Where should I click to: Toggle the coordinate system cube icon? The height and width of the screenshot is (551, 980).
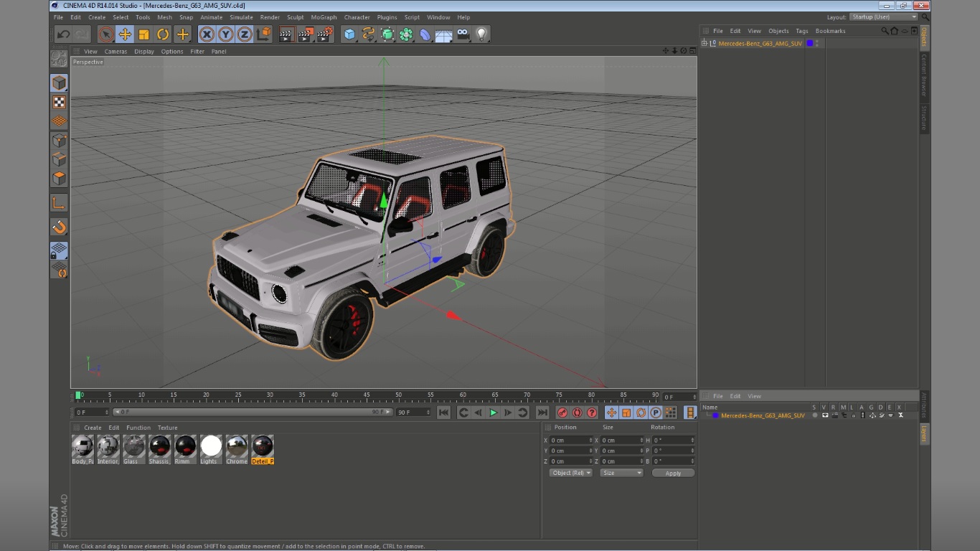pyautogui.click(x=263, y=34)
